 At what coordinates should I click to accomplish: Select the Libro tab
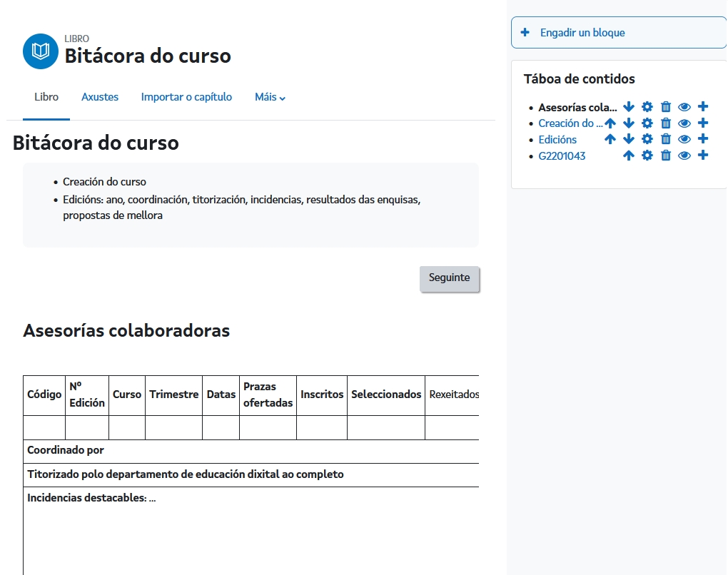coord(46,97)
